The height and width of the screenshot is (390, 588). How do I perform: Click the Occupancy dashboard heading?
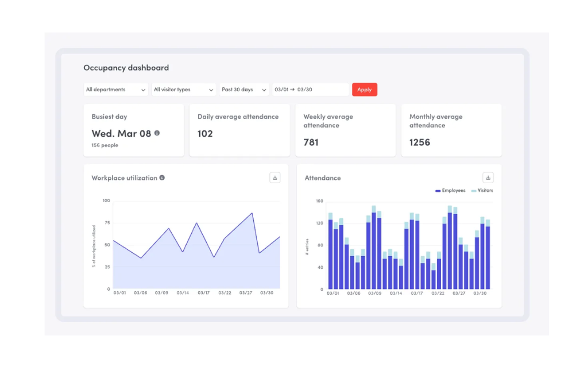tap(126, 68)
